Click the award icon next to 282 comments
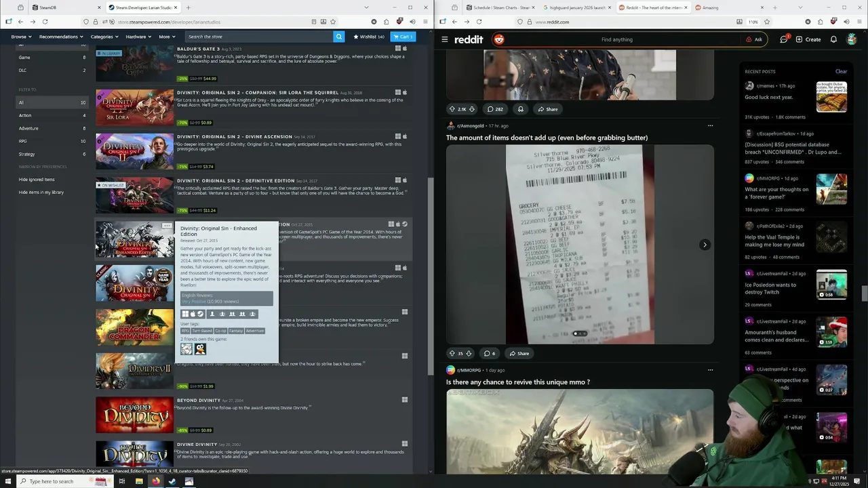Image resolution: width=868 pixels, height=488 pixels. pos(521,108)
